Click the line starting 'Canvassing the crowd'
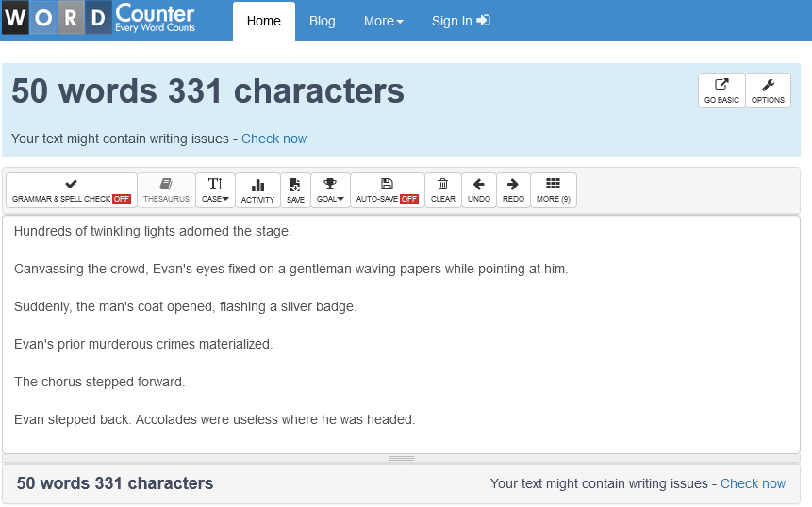The height and width of the screenshot is (507, 812). pos(291,269)
